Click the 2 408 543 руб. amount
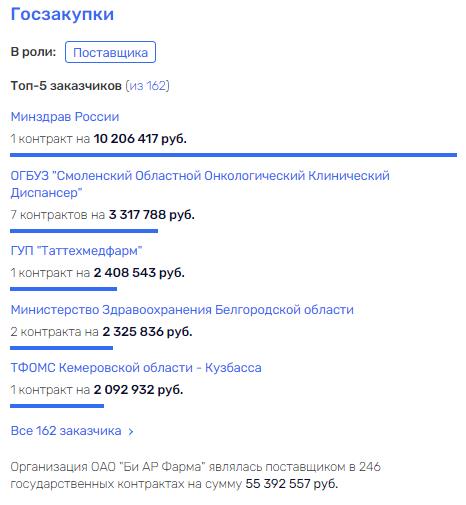466x505 pixels. click(139, 273)
